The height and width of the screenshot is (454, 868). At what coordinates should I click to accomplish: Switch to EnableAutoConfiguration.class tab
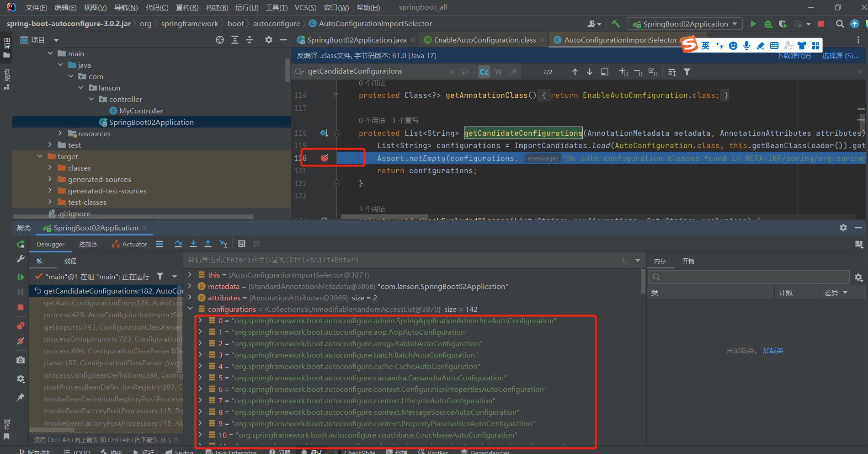pos(485,40)
